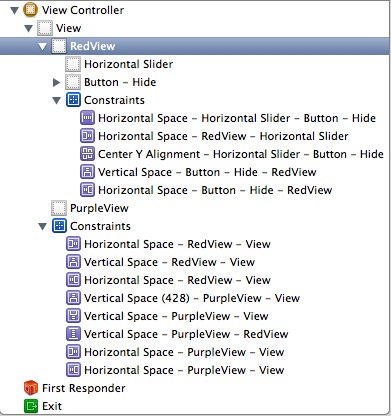
Task: Select Vertical Space (428) - PurpleView - View
Action: click(x=192, y=298)
